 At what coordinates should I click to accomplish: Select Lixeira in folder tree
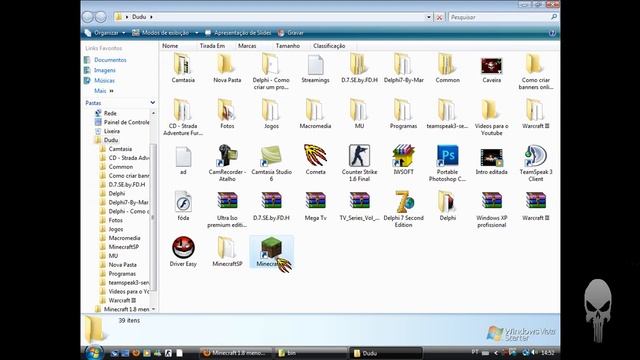[111, 131]
